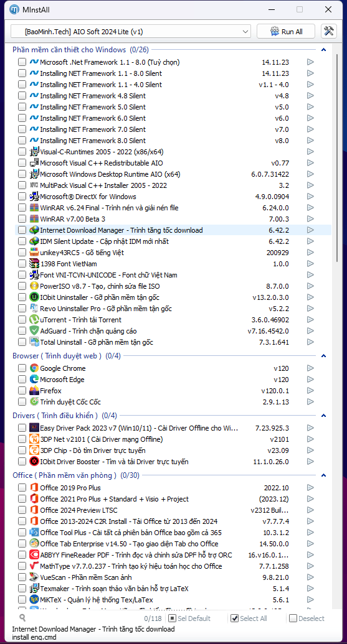
Task: Tick Installing NET Framework 8.0 Silent checkbox
Action: [x=22, y=141]
